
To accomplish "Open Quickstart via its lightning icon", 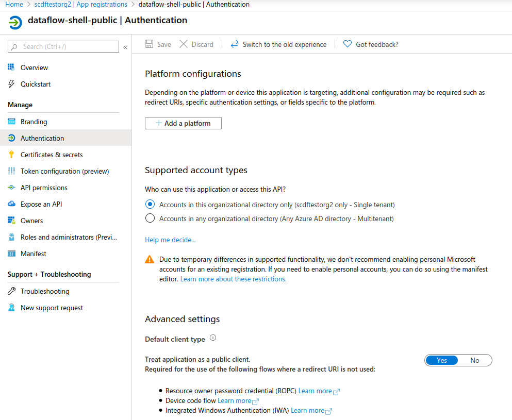I will [x=11, y=84].
